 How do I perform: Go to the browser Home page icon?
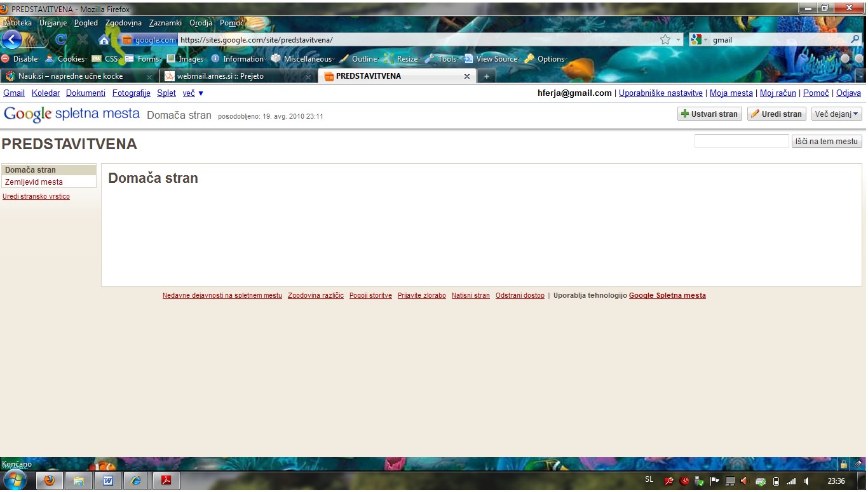104,40
